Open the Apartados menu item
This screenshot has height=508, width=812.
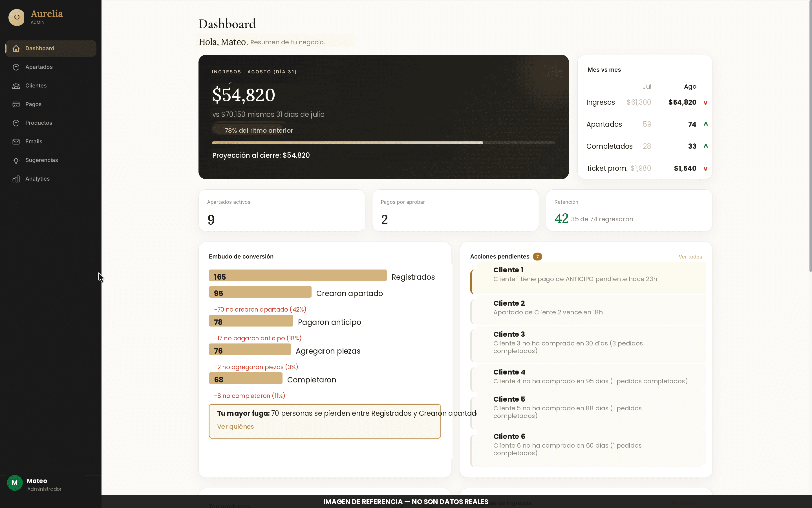click(51, 67)
